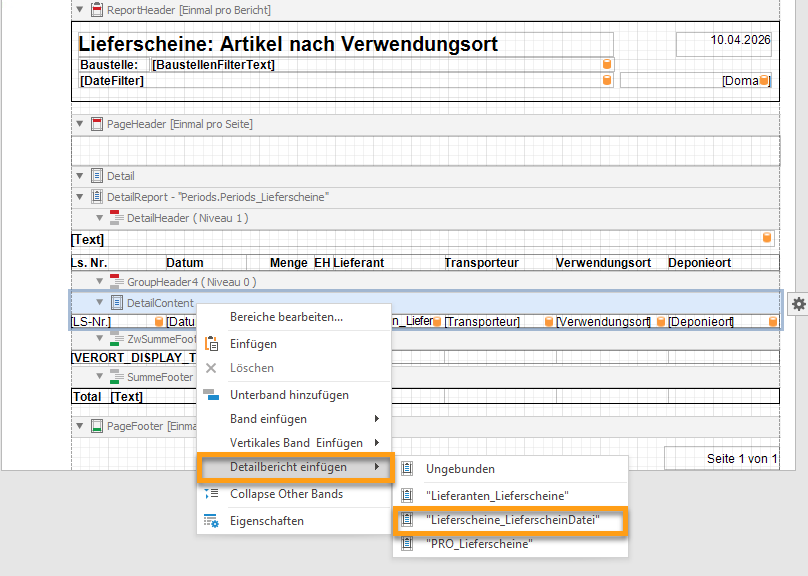The width and height of the screenshot is (808, 576).
Task: Choose Einfügen in the context menu
Action: [294, 344]
